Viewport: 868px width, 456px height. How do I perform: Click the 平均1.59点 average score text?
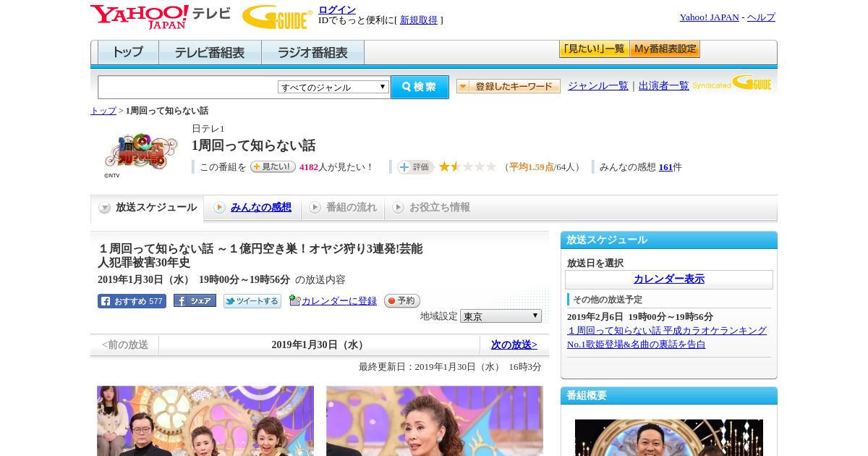pyautogui.click(x=531, y=167)
